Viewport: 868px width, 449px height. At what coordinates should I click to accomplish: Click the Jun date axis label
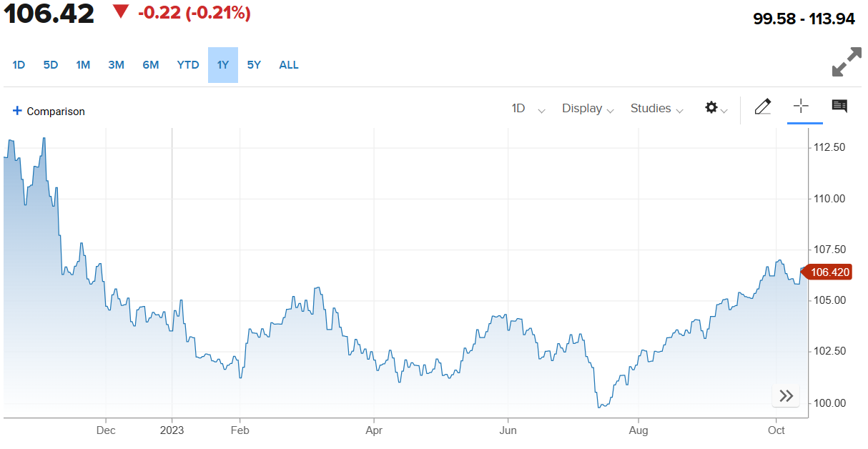[508, 430]
